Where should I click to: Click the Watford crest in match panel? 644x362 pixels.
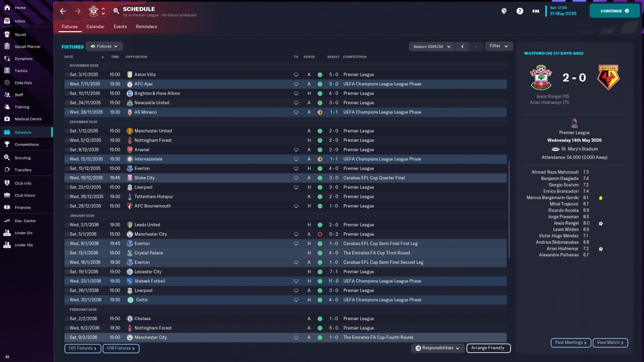click(608, 78)
